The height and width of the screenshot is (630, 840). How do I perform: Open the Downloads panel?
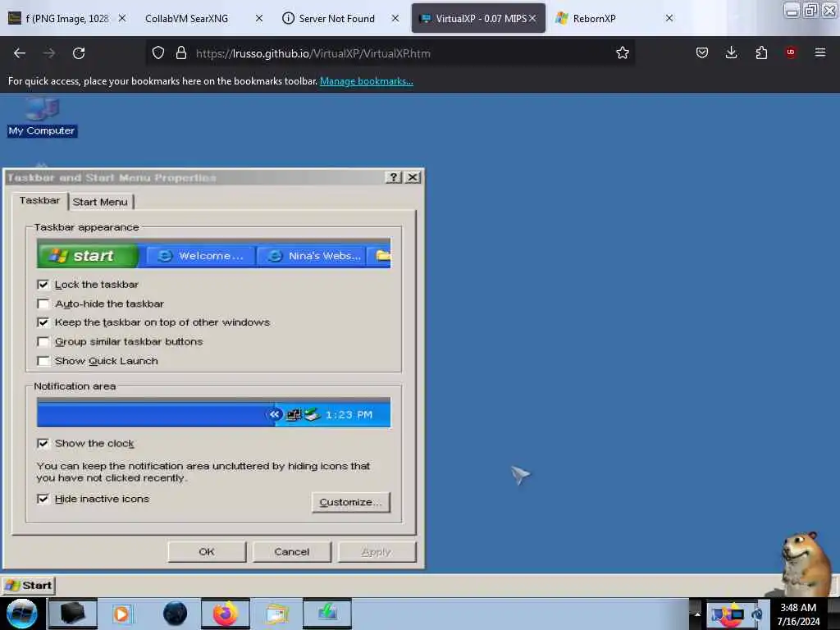(x=731, y=53)
